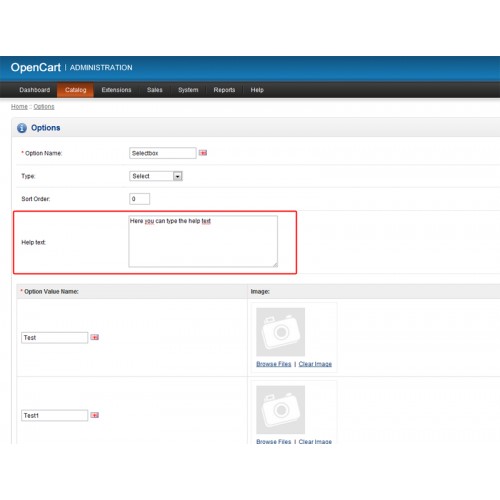
Task: Click the flag icon next to Option Name
Action: pos(203,153)
